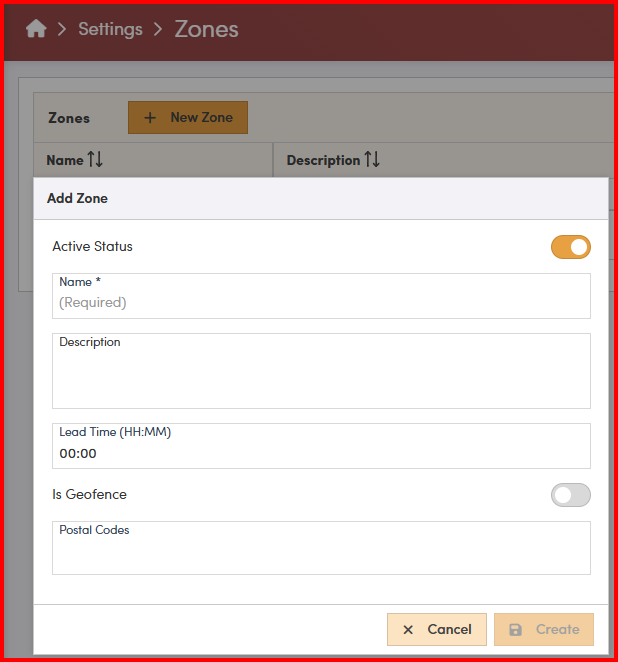Click the Postal Codes input box

tap(321, 553)
